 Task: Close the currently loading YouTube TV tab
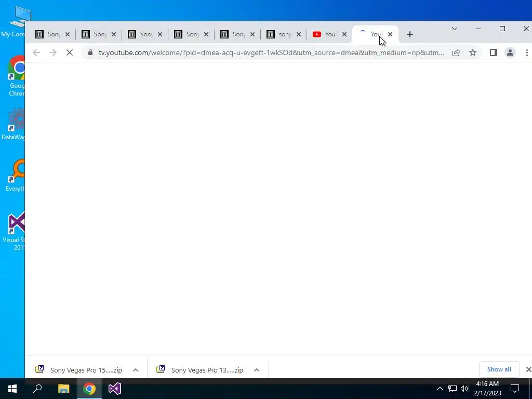click(390, 34)
